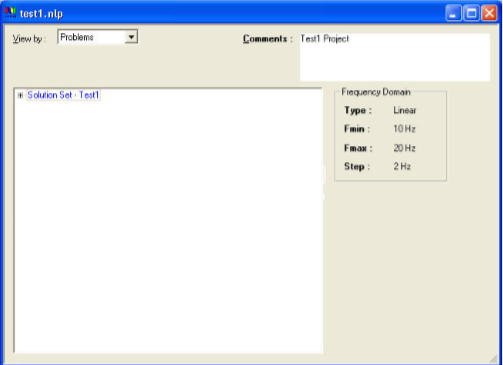503x365 pixels.
Task: Expand the Solution Set - Test1 node
Action: tap(20, 95)
